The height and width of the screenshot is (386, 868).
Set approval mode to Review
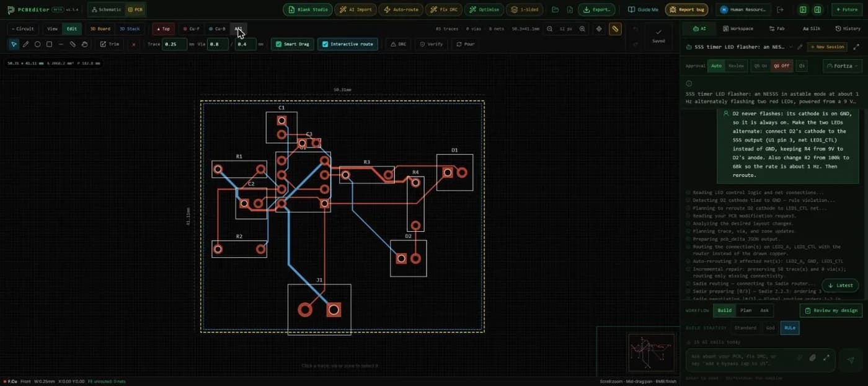pos(736,66)
